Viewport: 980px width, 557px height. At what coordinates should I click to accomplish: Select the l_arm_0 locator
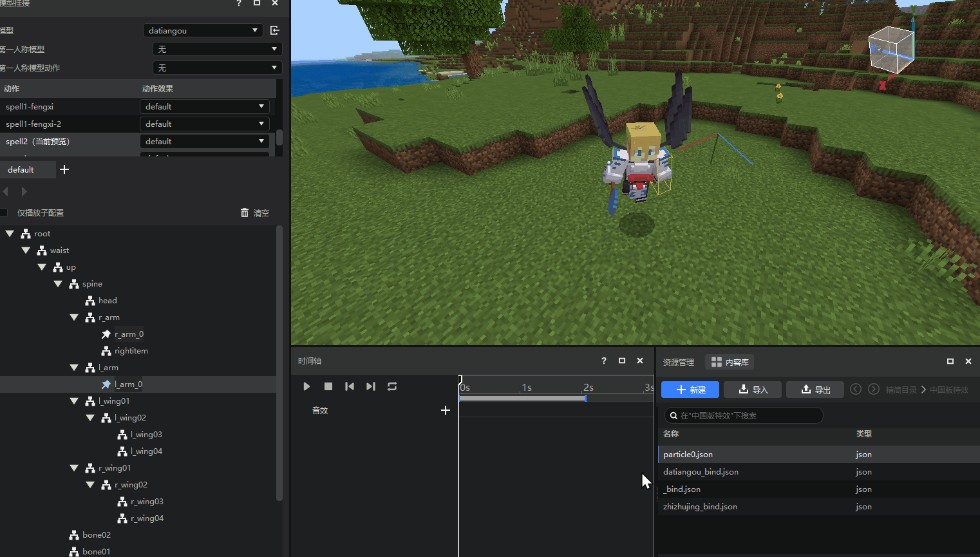[128, 384]
